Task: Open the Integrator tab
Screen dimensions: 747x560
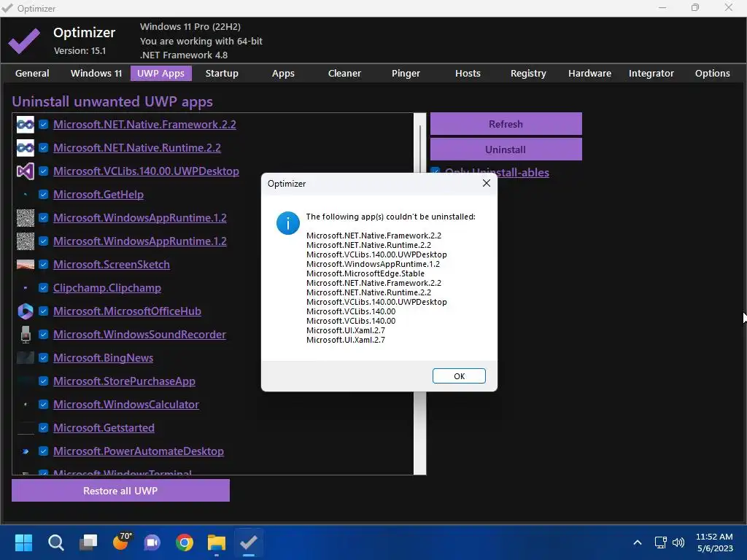Action: (651, 74)
